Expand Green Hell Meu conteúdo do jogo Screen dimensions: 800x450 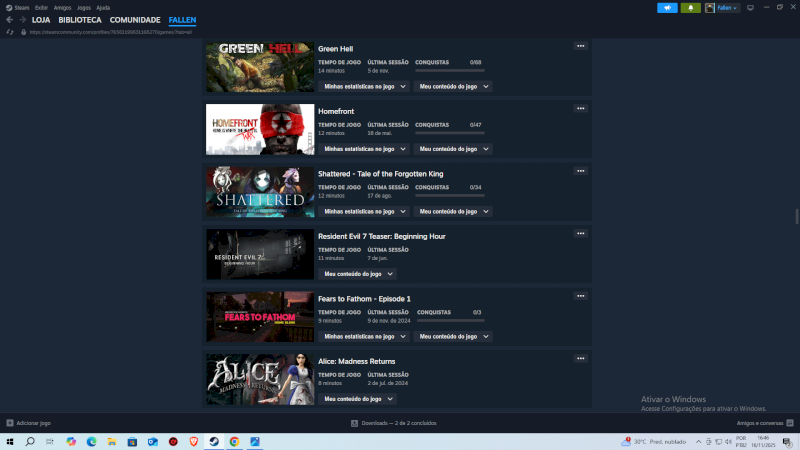[453, 87]
